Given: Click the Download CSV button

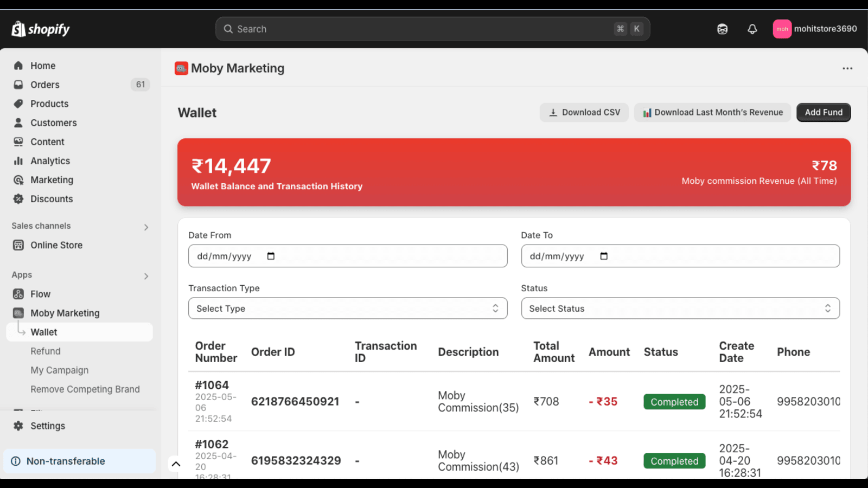Looking at the screenshot, I should [x=584, y=112].
